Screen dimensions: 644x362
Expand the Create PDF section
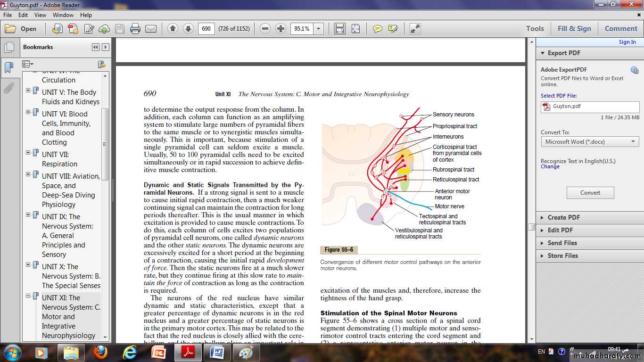point(564,217)
